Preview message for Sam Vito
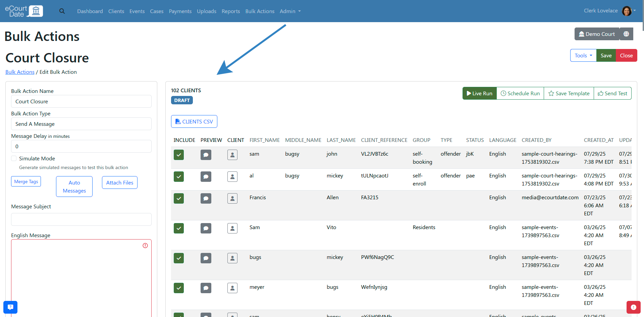Screen dimensions: 644x317 [x=206, y=228]
